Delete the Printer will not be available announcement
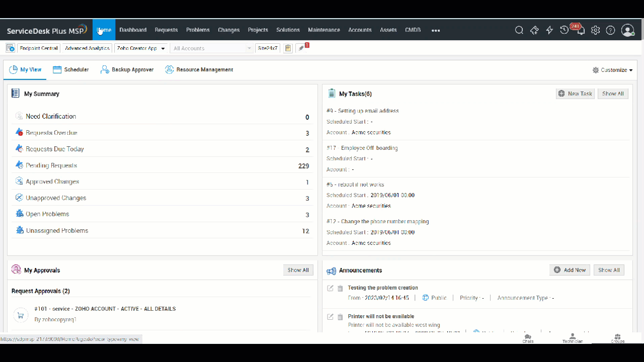This screenshot has height=362, width=644. pyautogui.click(x=340, y=317)
